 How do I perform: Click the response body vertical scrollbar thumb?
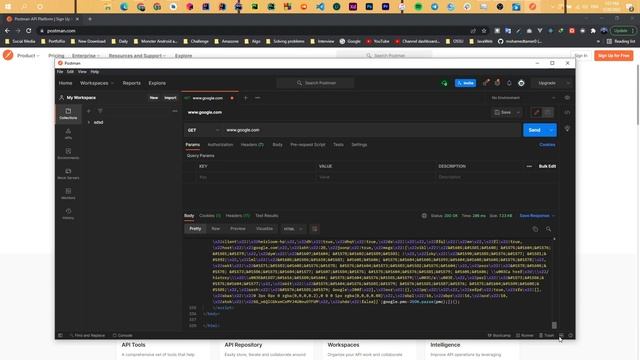(554, 325)
